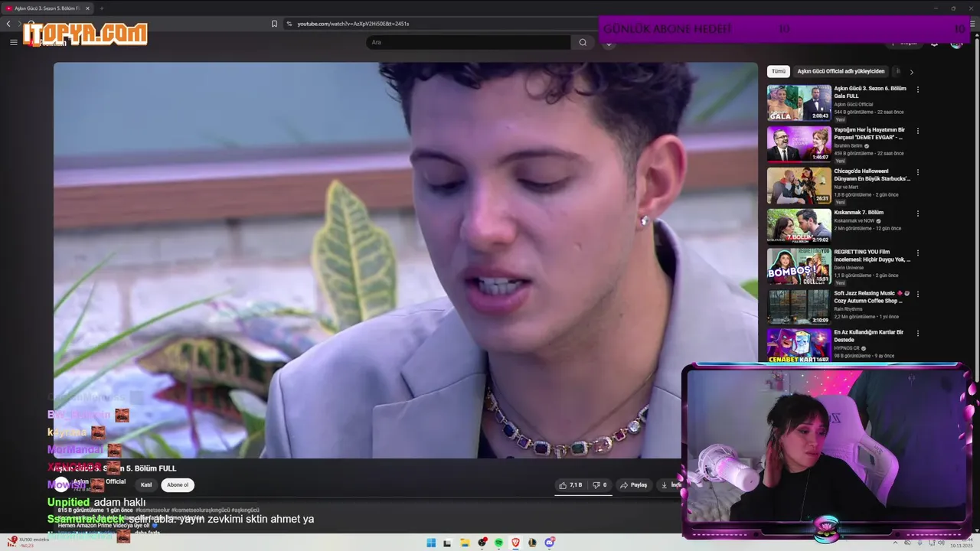Dislike the video with thumbs down
980x551 pixels.
pyautogui.click(x=599, y=484)
